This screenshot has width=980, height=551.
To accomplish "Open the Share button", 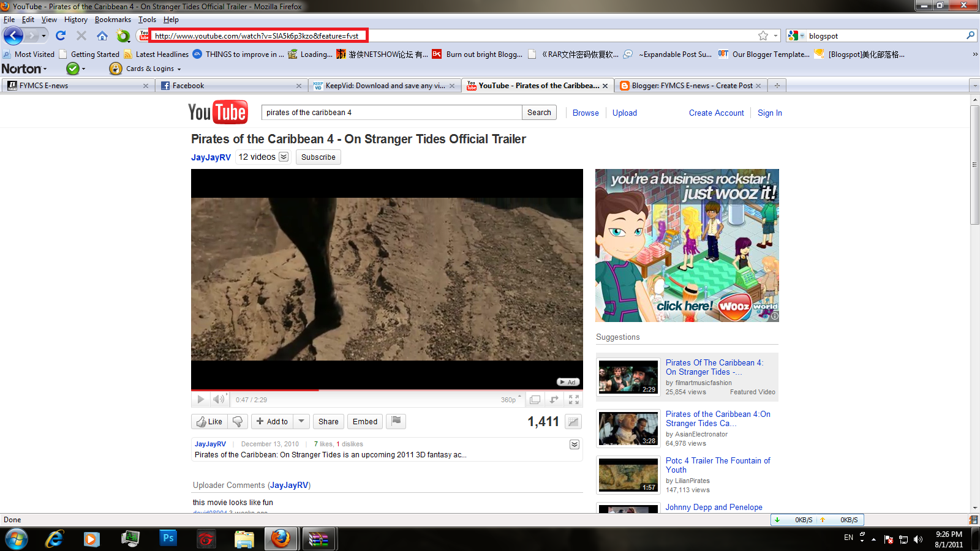I will click(328, 421).
